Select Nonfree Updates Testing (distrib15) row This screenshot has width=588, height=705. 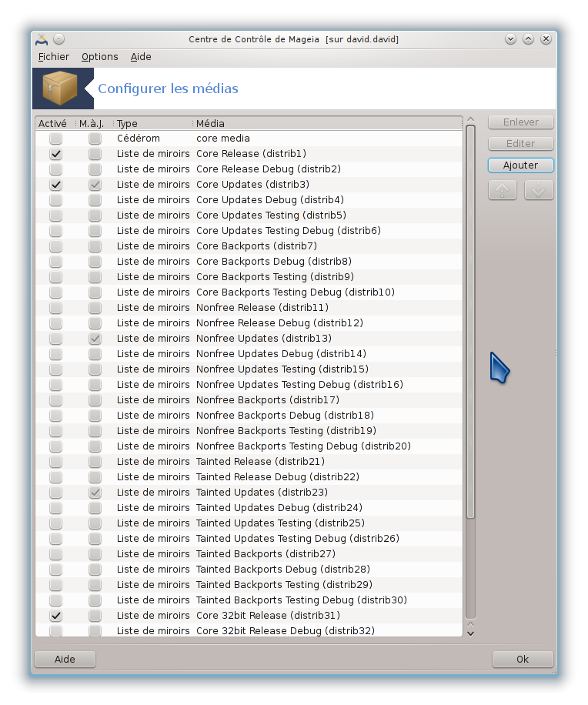[249, 369]
